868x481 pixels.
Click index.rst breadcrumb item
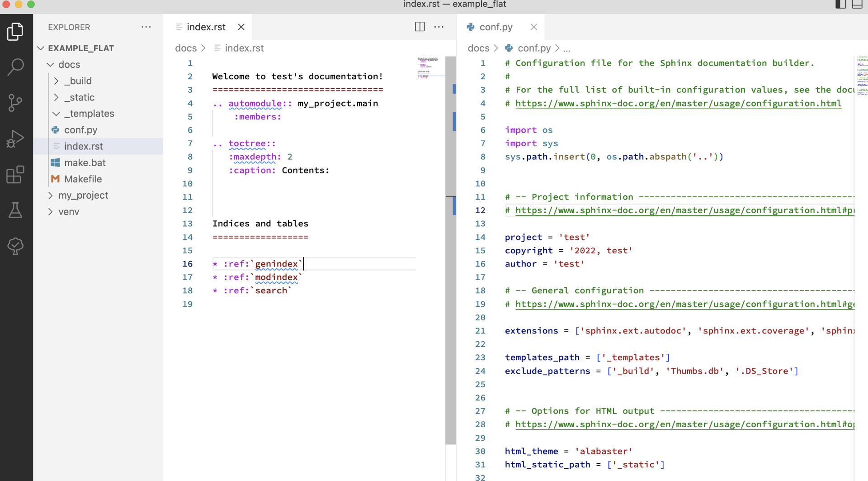click(244, 48)
